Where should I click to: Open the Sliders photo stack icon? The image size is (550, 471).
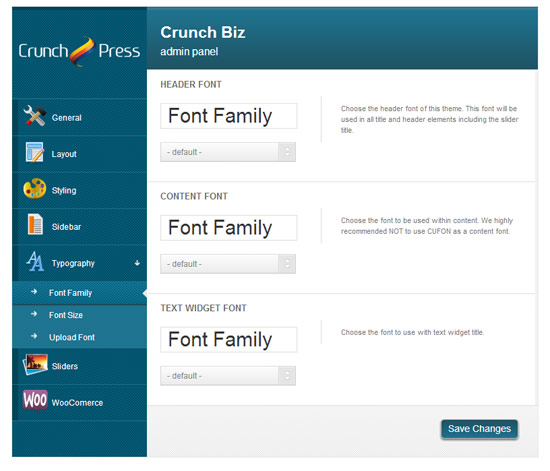point(35,365)
